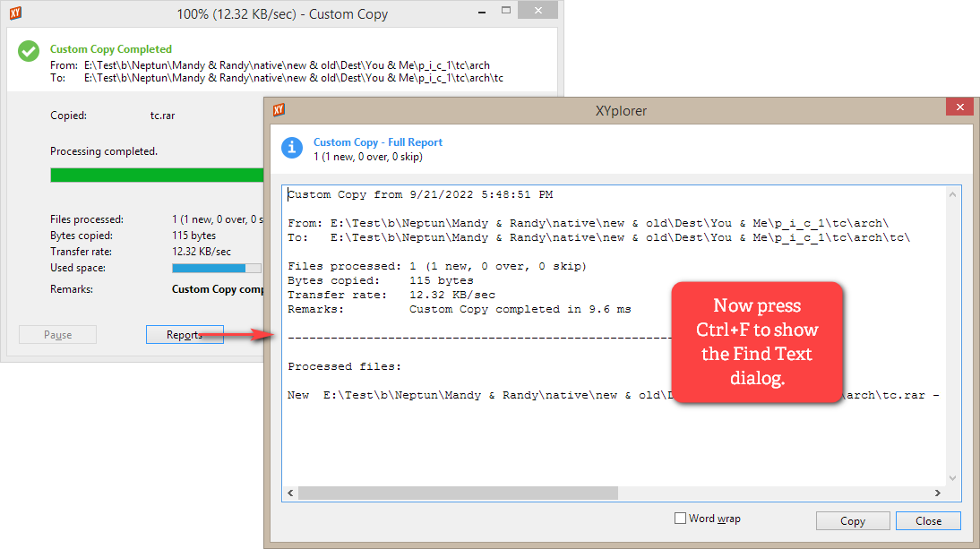This screenshot has height=549, width=980.
Task: Dismiss the report with the Close button
Action: (927, 521)
